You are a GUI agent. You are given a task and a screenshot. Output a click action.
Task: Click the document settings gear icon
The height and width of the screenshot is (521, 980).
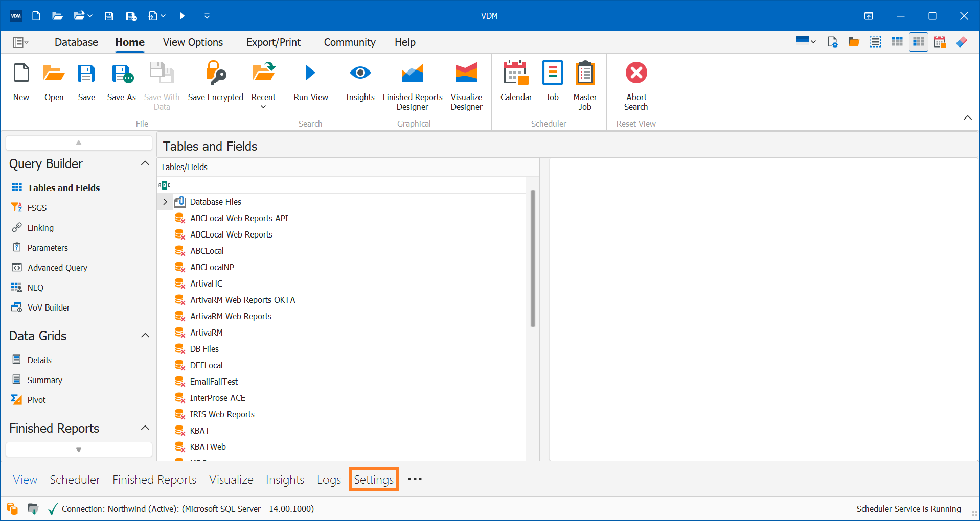[833, 42]
